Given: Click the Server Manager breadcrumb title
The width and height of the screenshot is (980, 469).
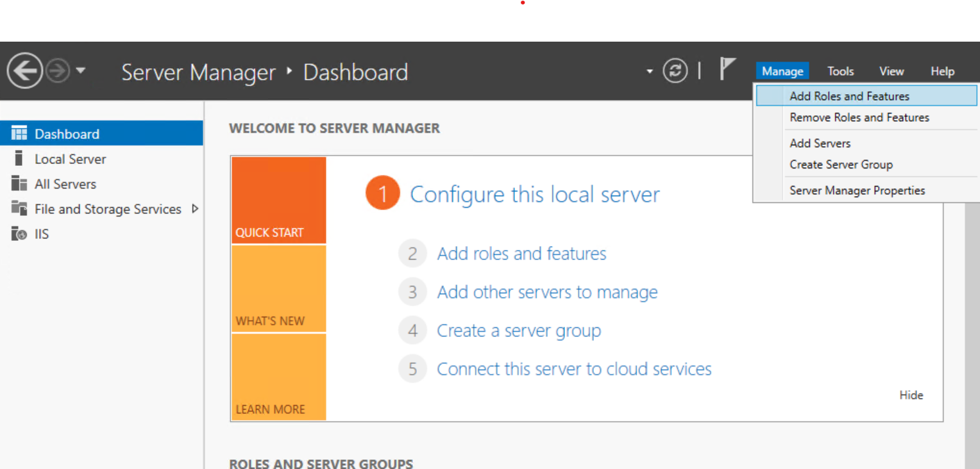Looking at the screenshot, I should click(x=198, y=72).
